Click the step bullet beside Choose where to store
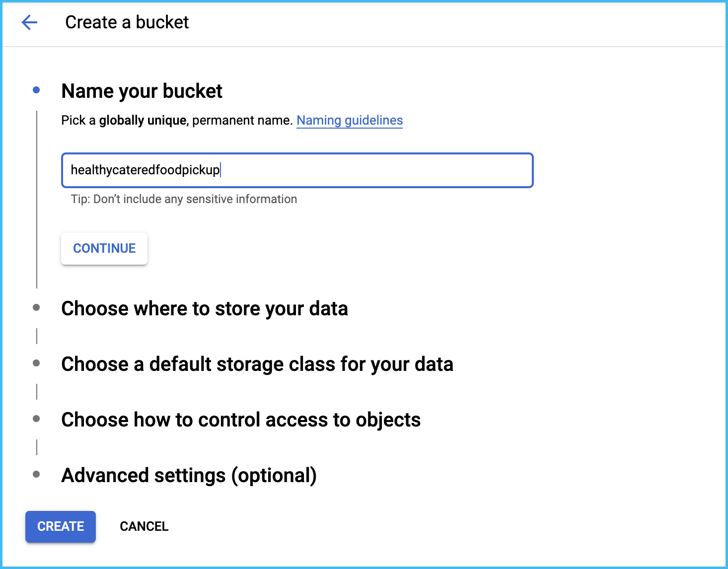This screenshot has width=728, height=569. click(x=36, y=307)
